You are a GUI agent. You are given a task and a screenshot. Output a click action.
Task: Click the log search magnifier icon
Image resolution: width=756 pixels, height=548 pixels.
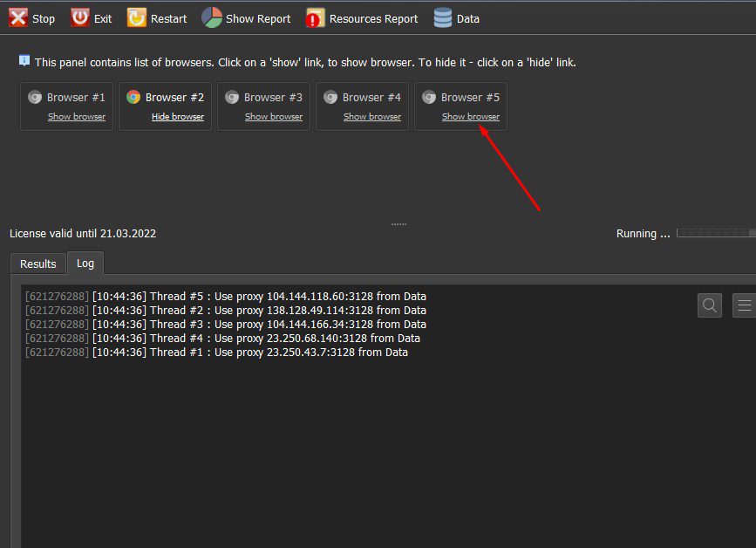point(709,305)
